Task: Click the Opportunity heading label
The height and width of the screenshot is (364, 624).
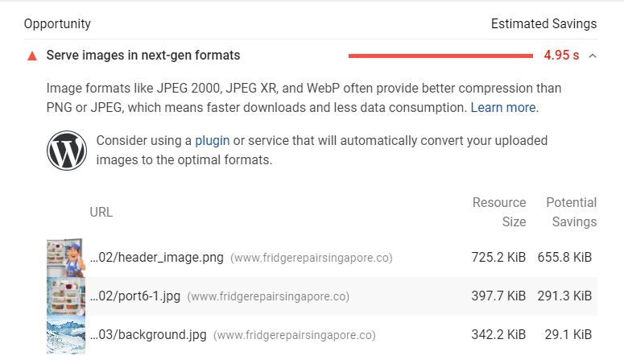Action: tap(57, 24)
